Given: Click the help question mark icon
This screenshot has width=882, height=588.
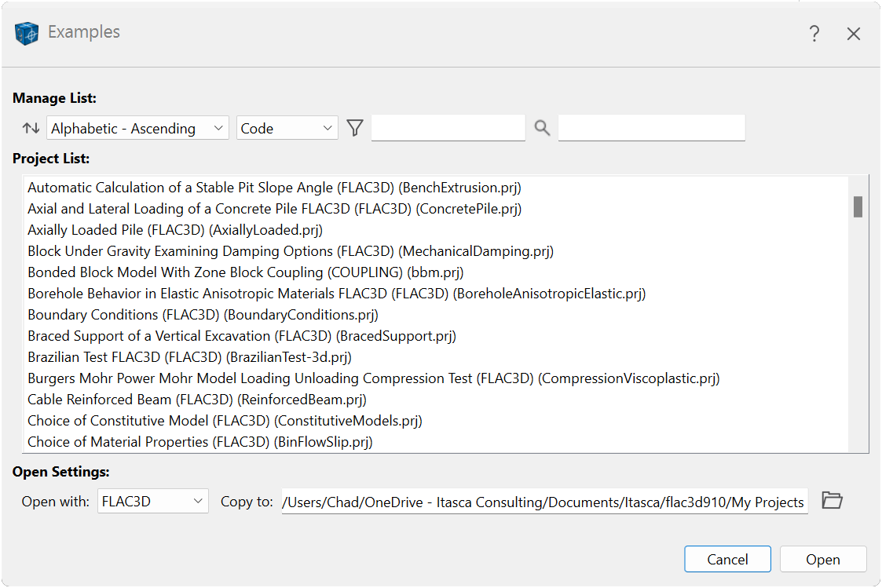Looking at the screenshot, I should point(814,34).
